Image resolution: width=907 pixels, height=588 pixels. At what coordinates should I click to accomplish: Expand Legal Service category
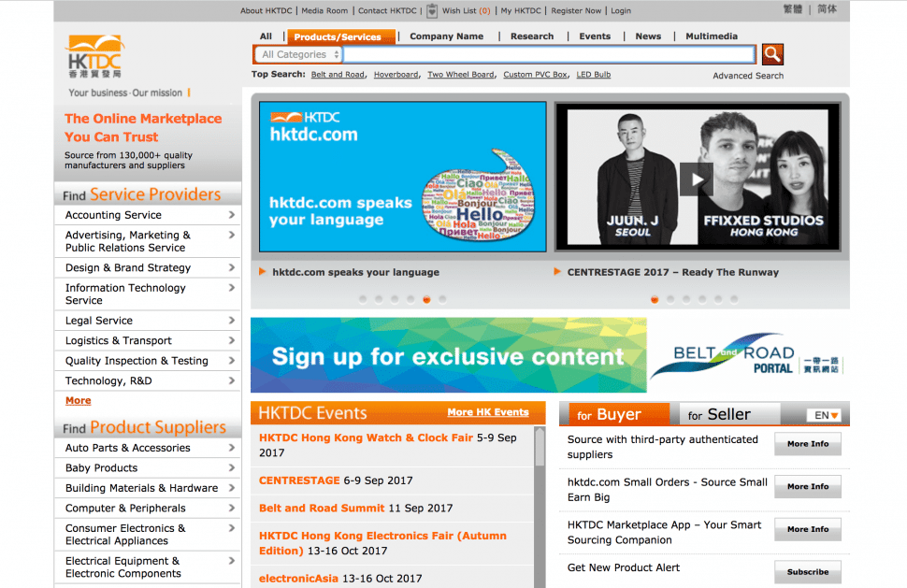(x=148, y=321)
